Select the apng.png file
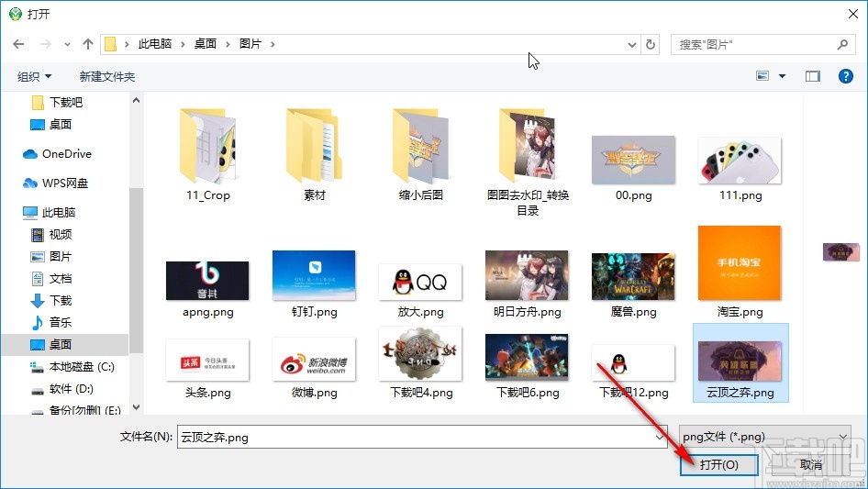The image size is (868, 489). pyautogui.click(x=207, y=289)
